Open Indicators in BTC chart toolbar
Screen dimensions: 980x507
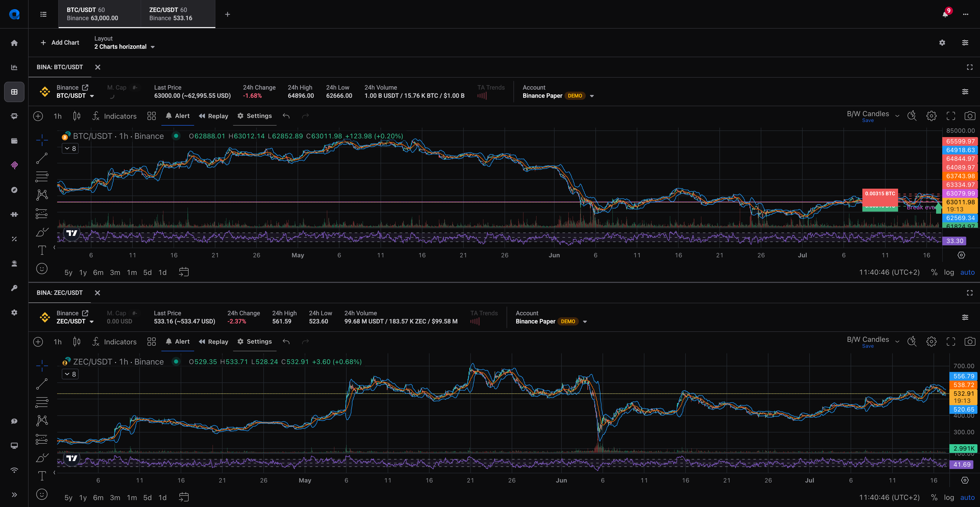tap(115, 116)
